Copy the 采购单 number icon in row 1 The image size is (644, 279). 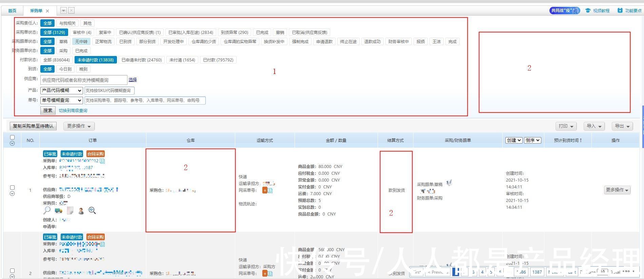pyautogui.click(x=102, y=161)
